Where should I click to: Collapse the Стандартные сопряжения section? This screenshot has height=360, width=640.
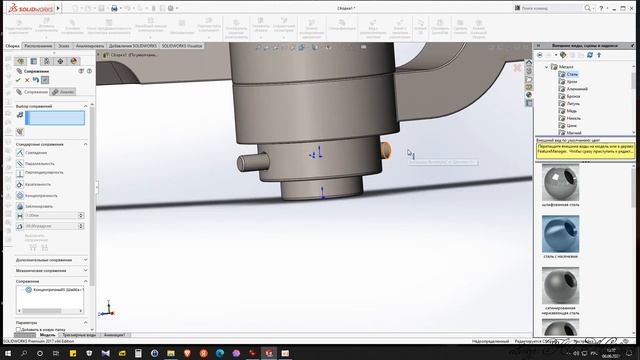click(85, 144)
